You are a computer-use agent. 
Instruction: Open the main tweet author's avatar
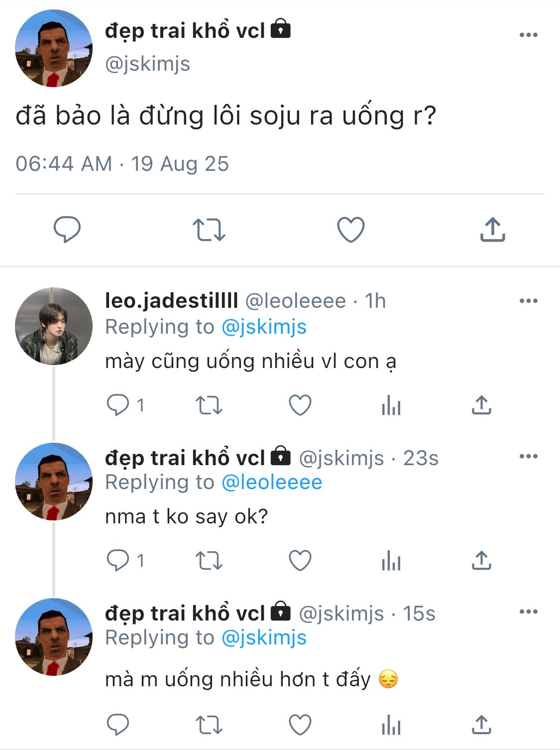pyautogui.click(x=54, y=48)
